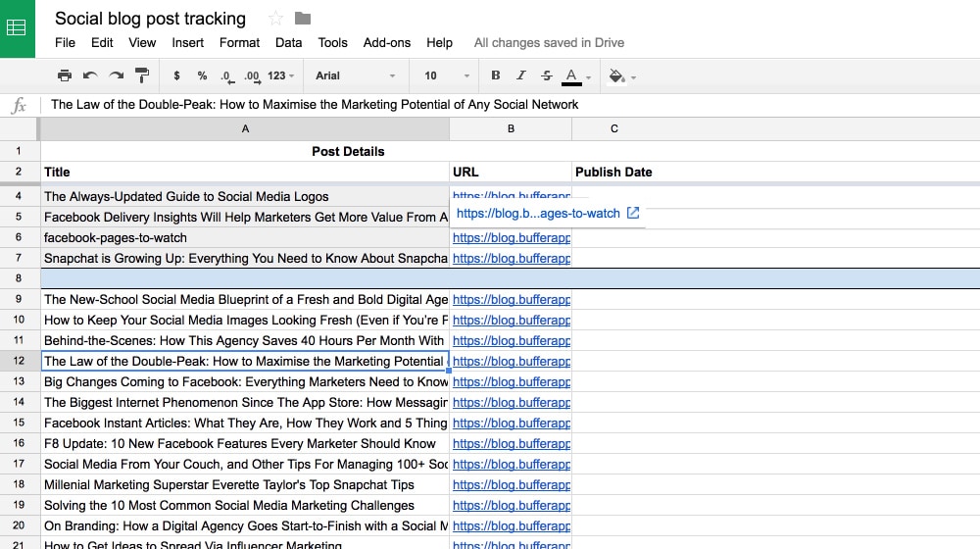The width and height of the screenshot is (980, 549).
Task: Select cell 'The Always-Updated Guide to Social Media Logos'
Action: tap(245, 196)
